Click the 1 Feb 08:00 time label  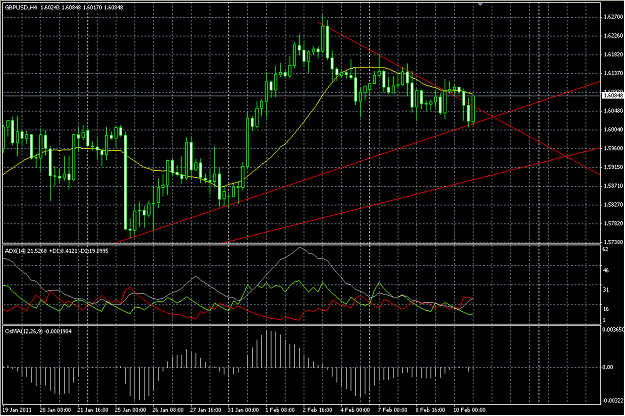pyautogui.click(x=280, y=410)
